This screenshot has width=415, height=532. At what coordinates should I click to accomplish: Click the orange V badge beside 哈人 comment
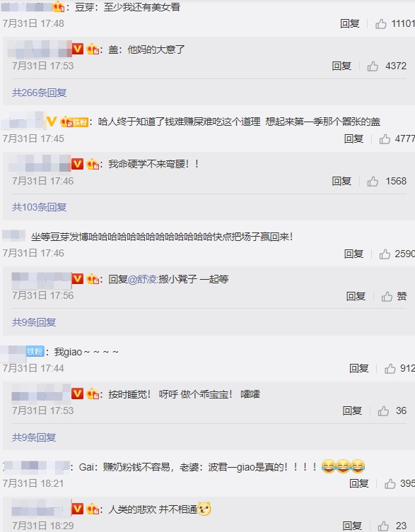click(x=52, y=122)
